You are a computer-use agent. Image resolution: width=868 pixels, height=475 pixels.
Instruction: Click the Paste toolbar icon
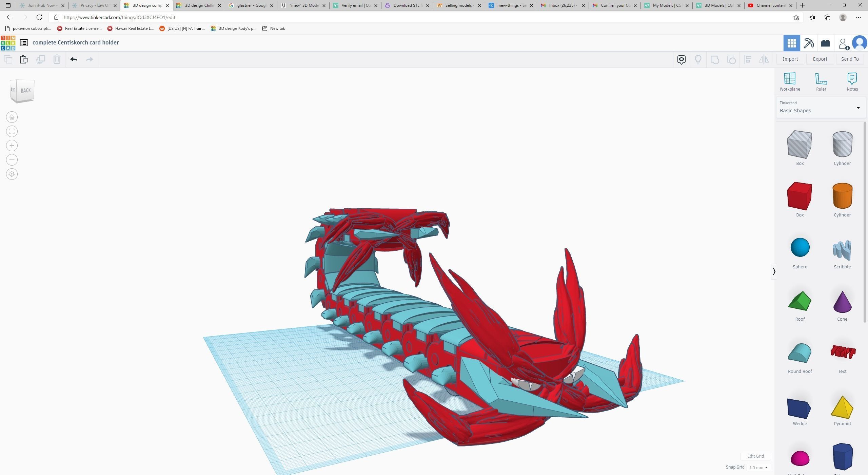24,59
